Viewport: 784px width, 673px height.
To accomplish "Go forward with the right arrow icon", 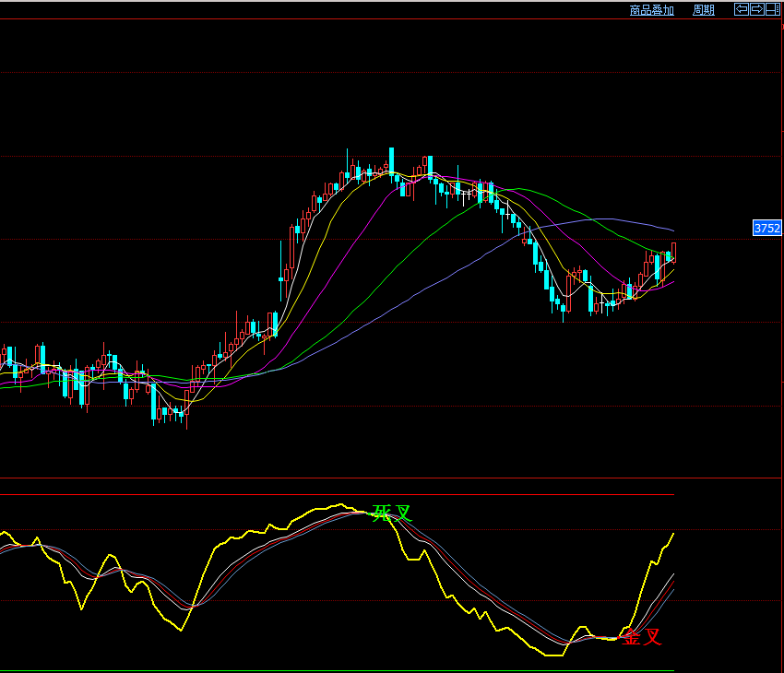I will pos(757,9).
